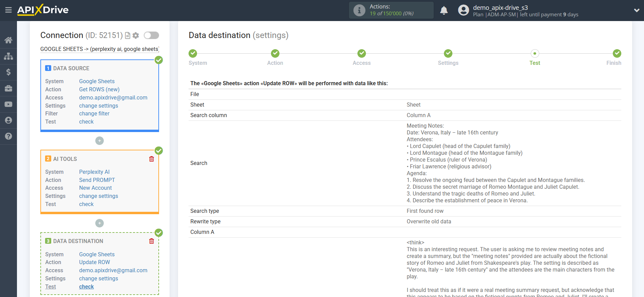Click the DATA DESTINATION green check badge
This screenshot has height=297, width=644.
coord(159,233)
